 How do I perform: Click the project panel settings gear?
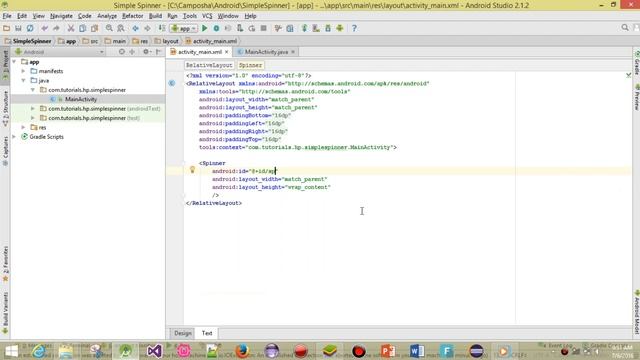point(146,52)
